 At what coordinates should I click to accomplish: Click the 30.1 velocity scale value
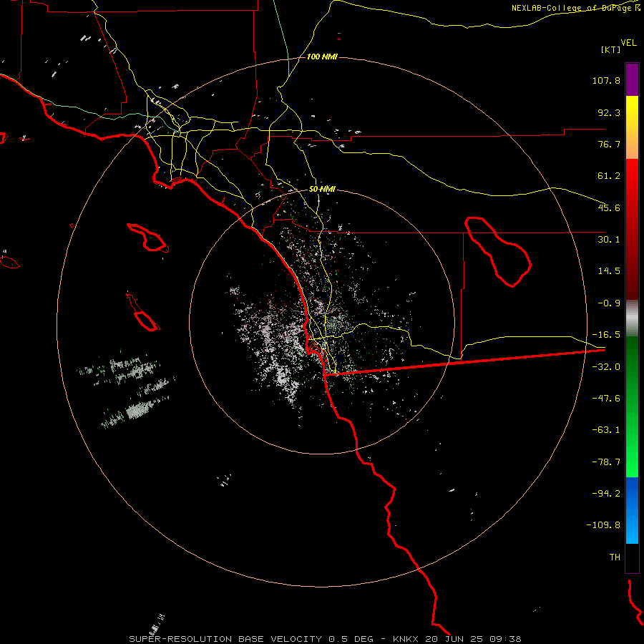tap(609, 240)
